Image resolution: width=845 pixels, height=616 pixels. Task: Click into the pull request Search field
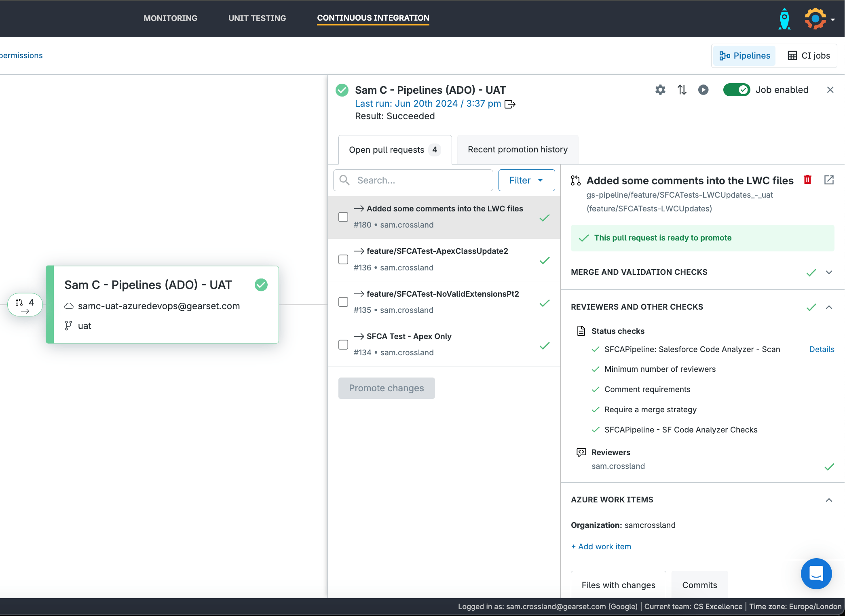pos(413,180)
